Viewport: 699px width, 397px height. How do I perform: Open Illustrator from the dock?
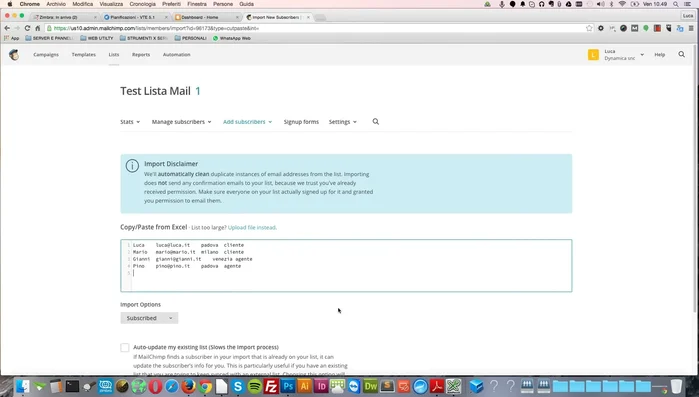point(304,386)
